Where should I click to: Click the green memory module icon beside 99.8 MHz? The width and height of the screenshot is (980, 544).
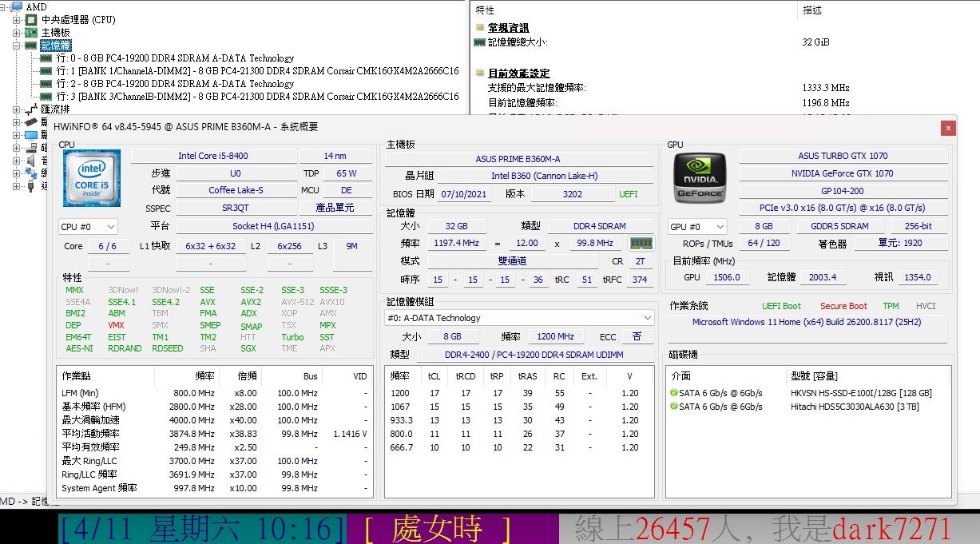pos(641,244)
